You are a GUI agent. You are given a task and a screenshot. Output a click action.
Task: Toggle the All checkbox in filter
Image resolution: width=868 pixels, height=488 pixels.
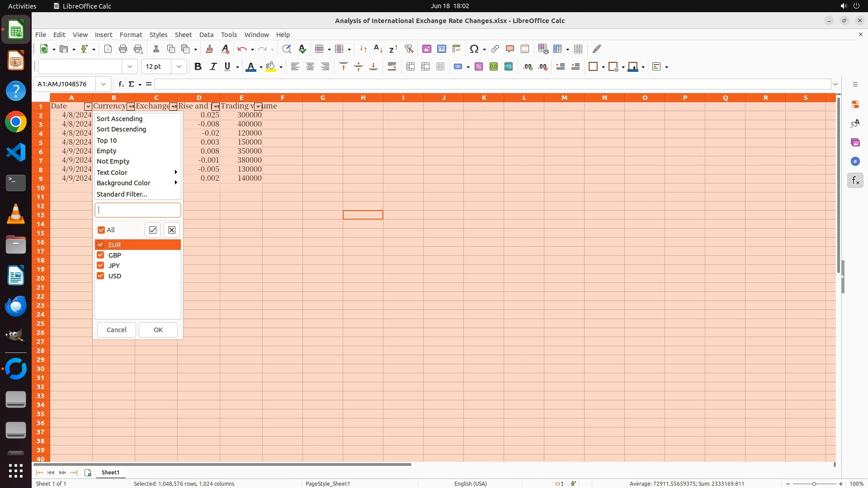tap(101, 230)
